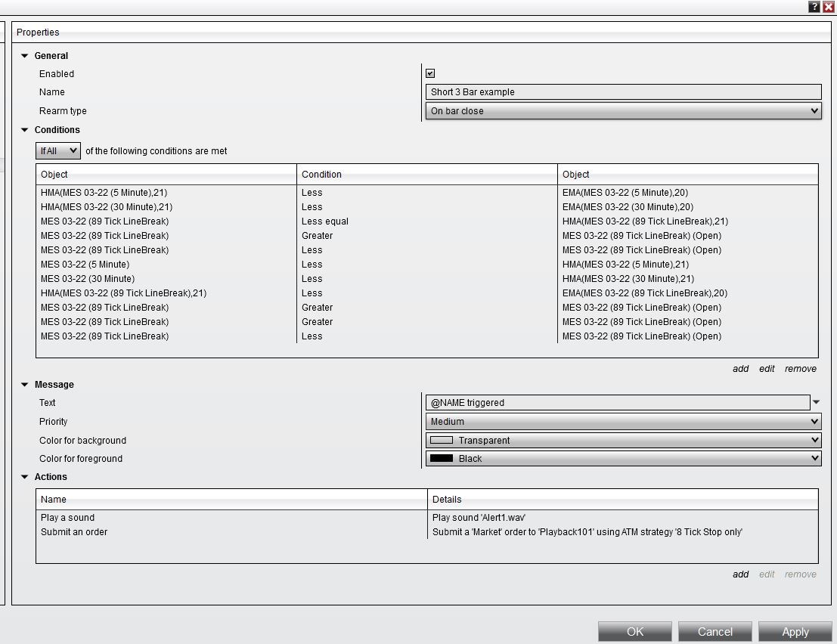837x644 pixels.
Task: Open the Color for background dropdown
Action: click(x=623, y=440)
